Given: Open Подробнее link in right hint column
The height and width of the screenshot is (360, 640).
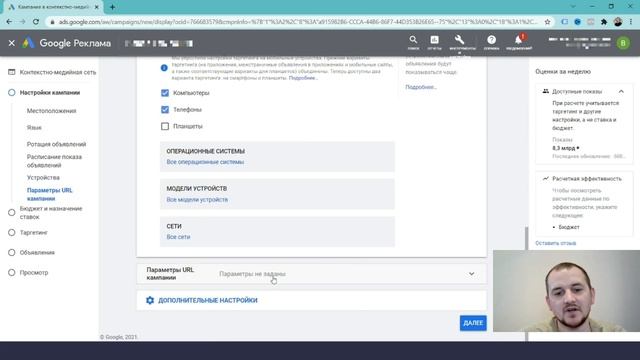Looking at the screenshot, I should click(x=421, y=87).
